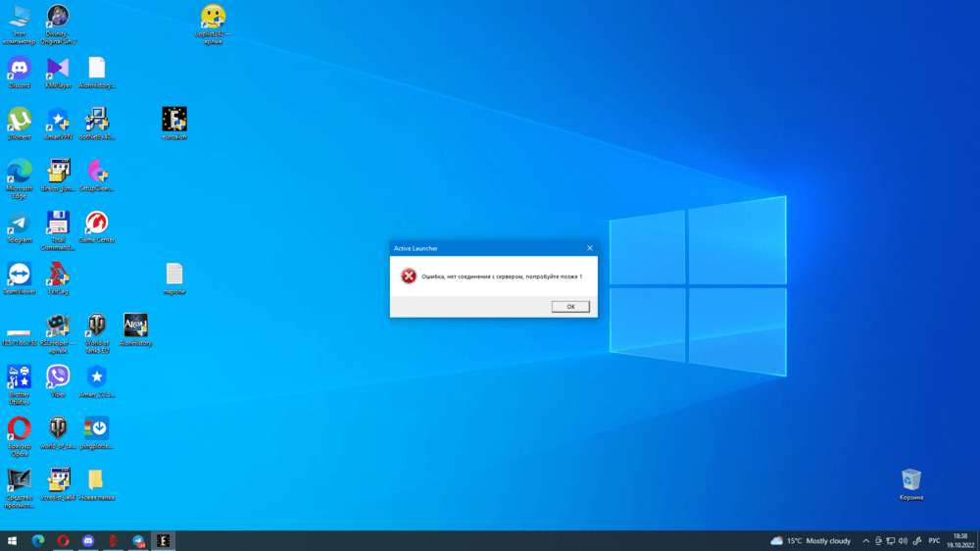Image resolution: width=980 pixels, height=551 pixels.
Task: Select the Viber desktop shortcut
Action: click(58, 376)
